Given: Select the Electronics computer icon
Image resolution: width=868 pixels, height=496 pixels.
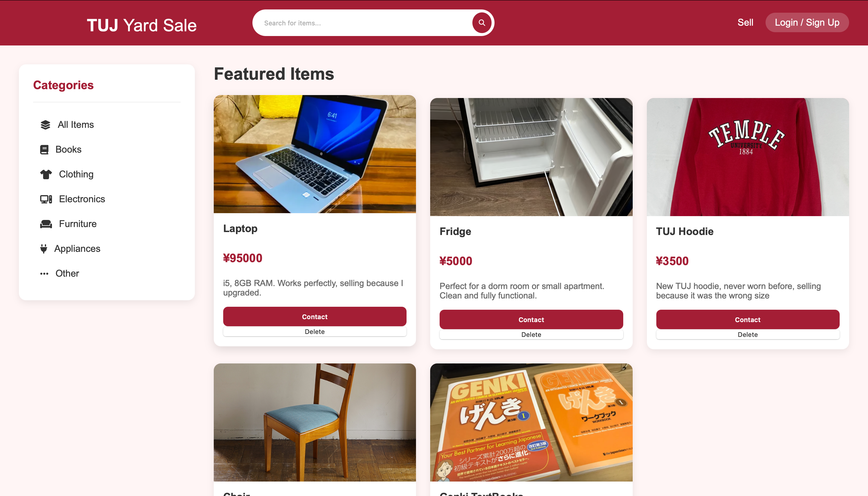Looking at the screenshot, I should point(46,199).
